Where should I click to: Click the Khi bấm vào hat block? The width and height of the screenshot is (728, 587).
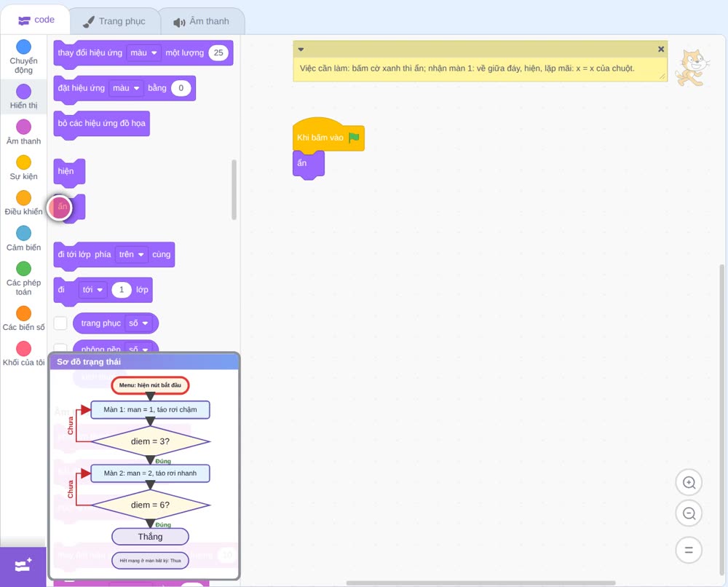[x=328, y=134]
